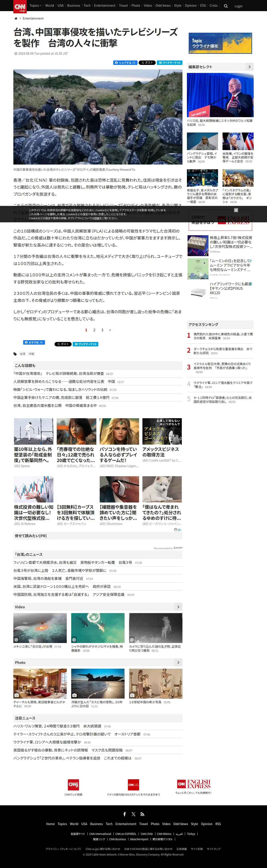267x868 pixels.
Task: Open カスピ海の怪物 photo gallery
Action: (98, 684)
